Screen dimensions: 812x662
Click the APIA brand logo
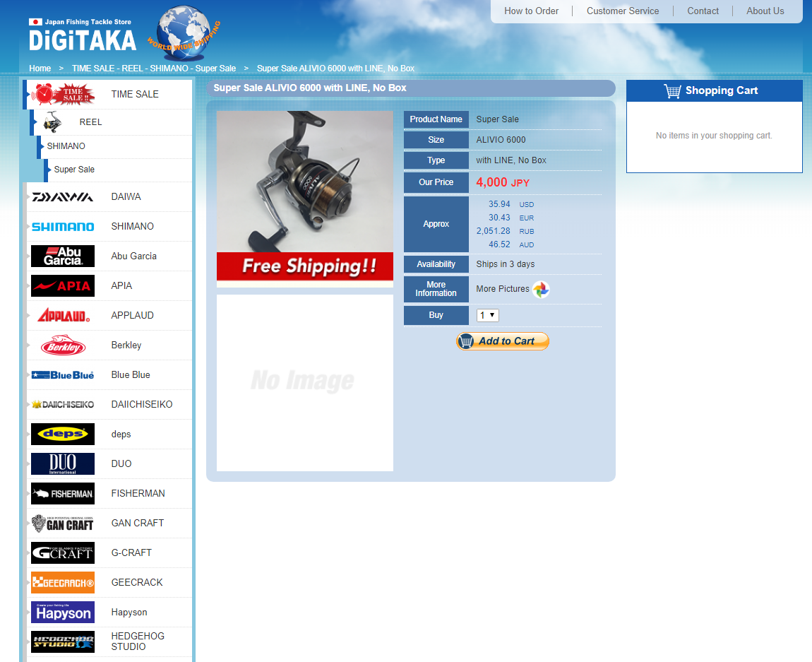[x=63, y=286]
